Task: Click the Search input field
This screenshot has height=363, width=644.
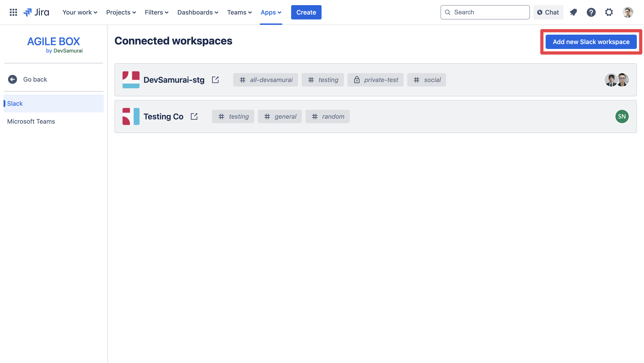Action: coord(485,12)
